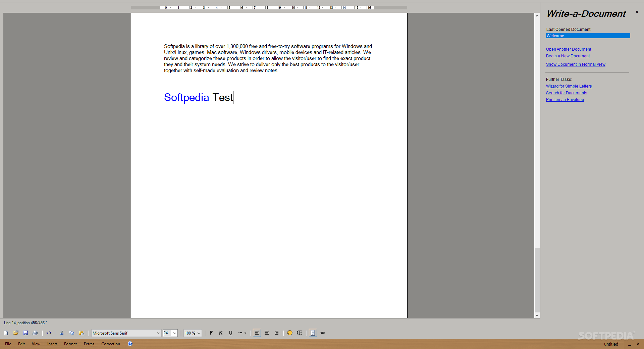Screen dimensions: 644x349
Task: Toggle underline formatting
Action: click(x=231, y=333)
